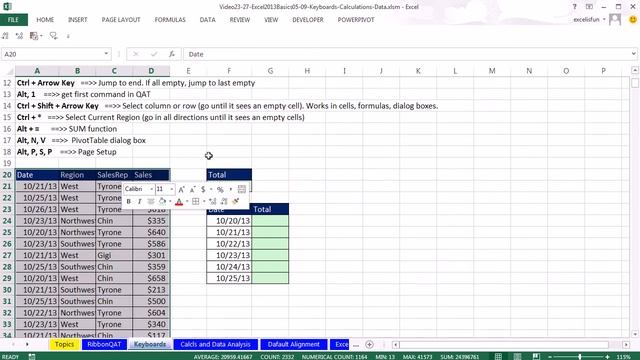Screen dimensions: 640x360
Task: Open the Font Color dropdown arrow
Action: tap(187, 201)
